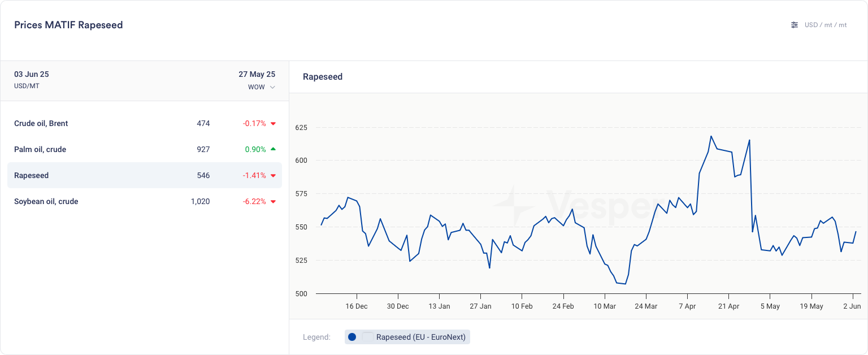This screenshot has width=868, height=355.
Task: Toggle the Rapeseed (EU - EuroNext) legend checkbox
Action: (x=368, y=337)
